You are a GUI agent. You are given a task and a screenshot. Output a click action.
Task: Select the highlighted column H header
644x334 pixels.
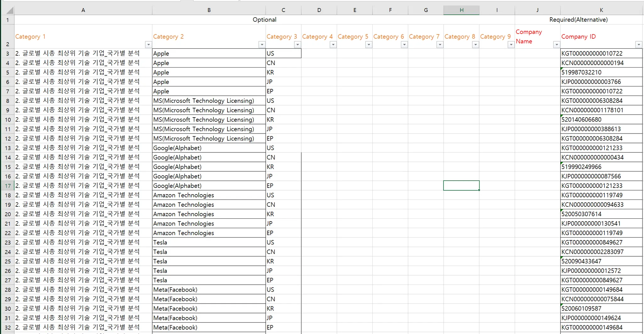[462, 10]
